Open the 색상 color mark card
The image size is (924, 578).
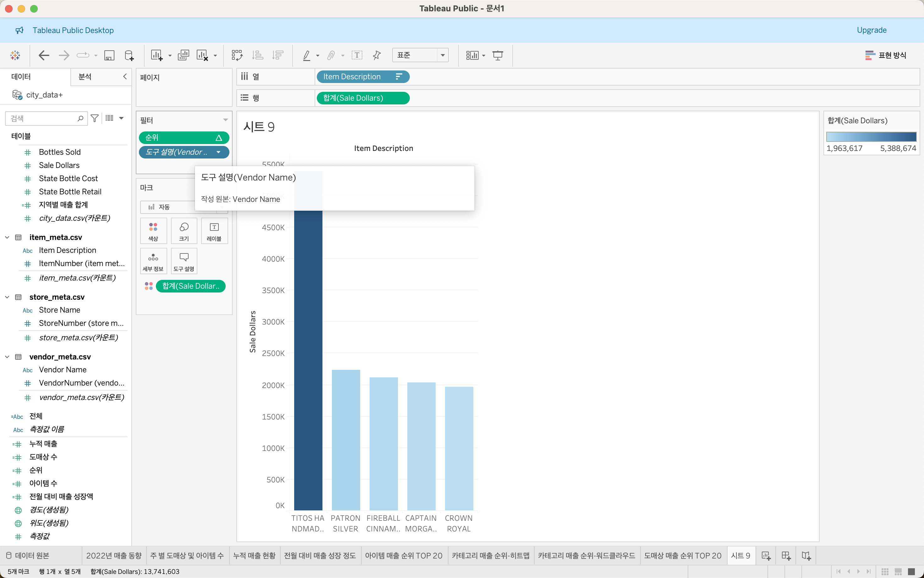tap(153, 231)
